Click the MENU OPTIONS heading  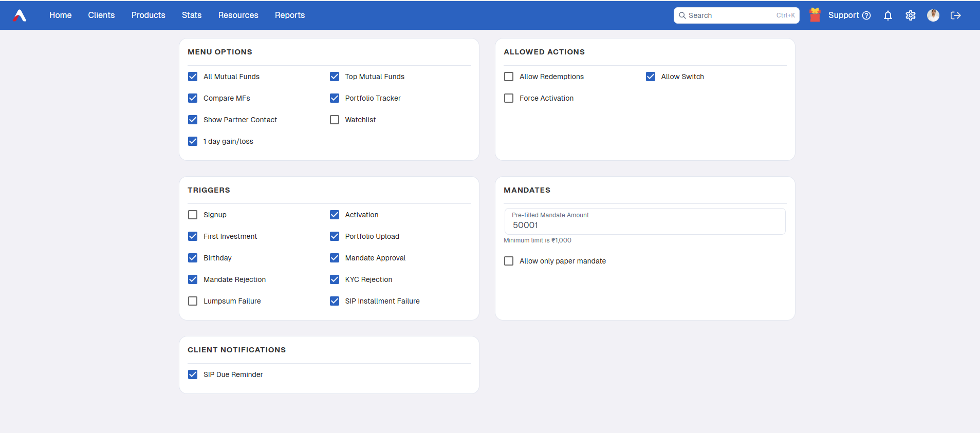[220, 52]
